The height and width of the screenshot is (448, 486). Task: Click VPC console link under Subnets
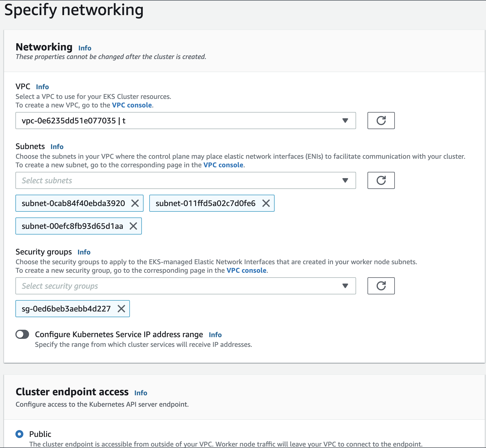coord(223,165)
